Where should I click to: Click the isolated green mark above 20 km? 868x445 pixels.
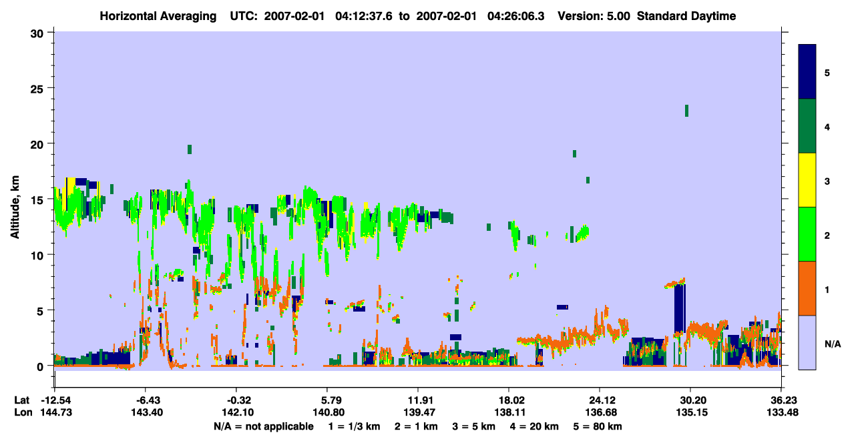tap(686, 110)
